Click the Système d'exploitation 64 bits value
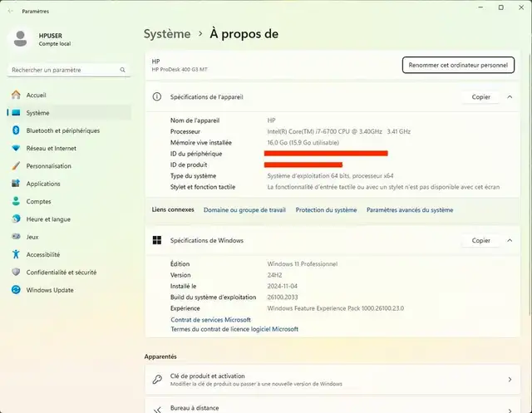Image resolution: width=532 pixels, height=413 pixels. (x=330, y=176)
